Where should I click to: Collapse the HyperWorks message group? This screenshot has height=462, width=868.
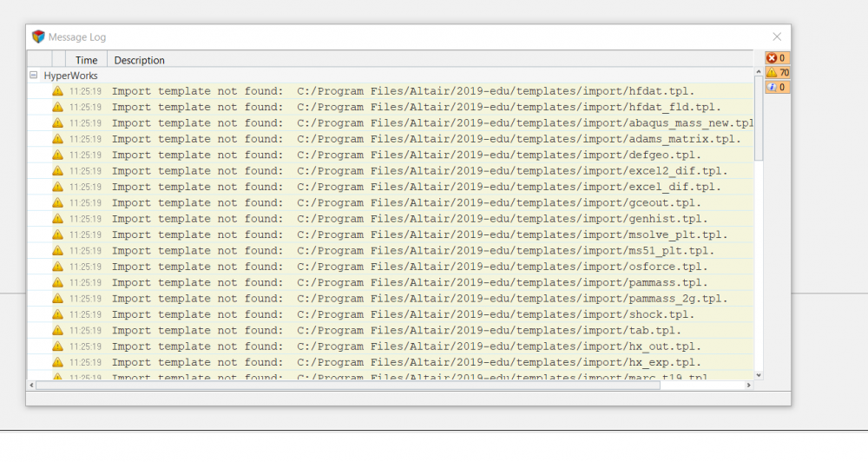click(34, 76)
